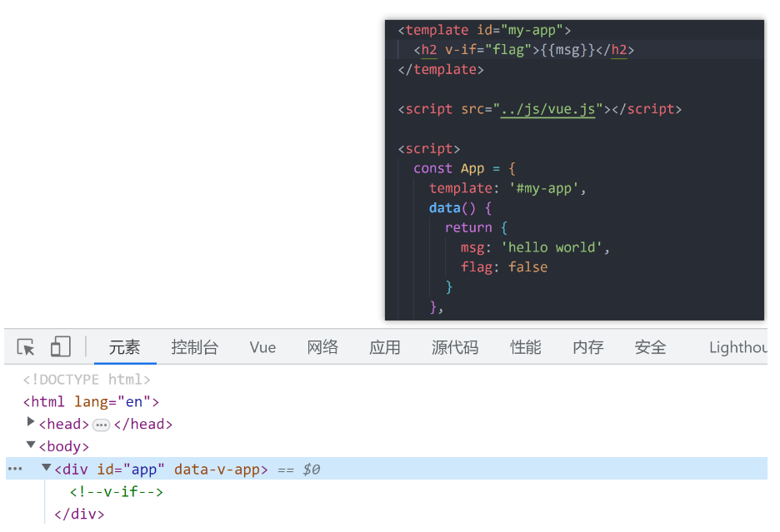This screenshot has width=780, height=532.
Task: Click the h2 v-if="flag" code line
Action: click(x=524, y=50)
